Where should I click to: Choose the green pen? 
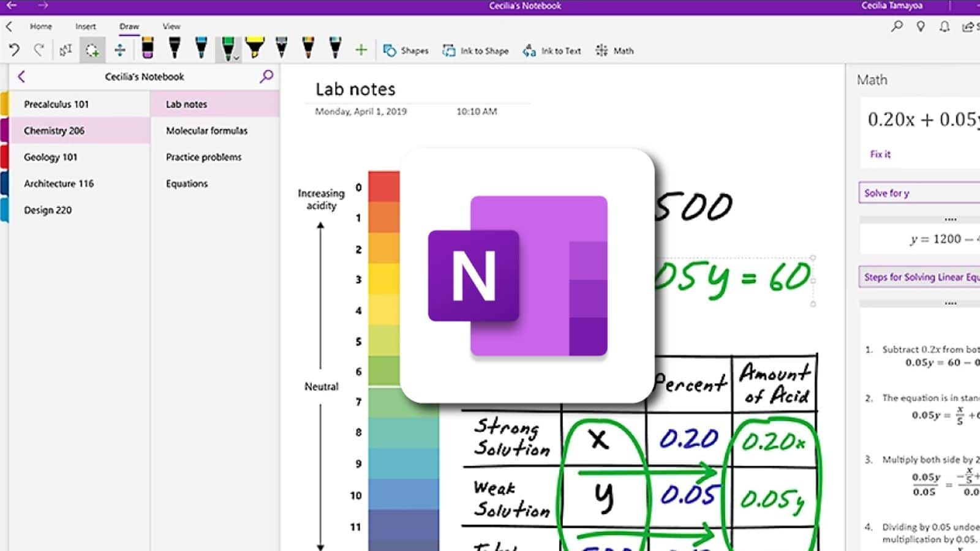point(227,48)
